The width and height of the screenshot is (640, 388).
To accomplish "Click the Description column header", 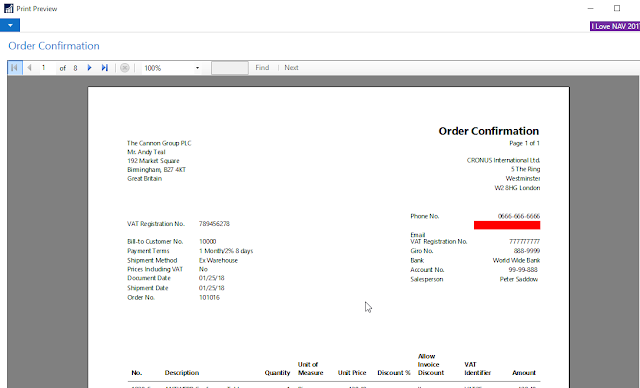I will [x=182, y=372].
